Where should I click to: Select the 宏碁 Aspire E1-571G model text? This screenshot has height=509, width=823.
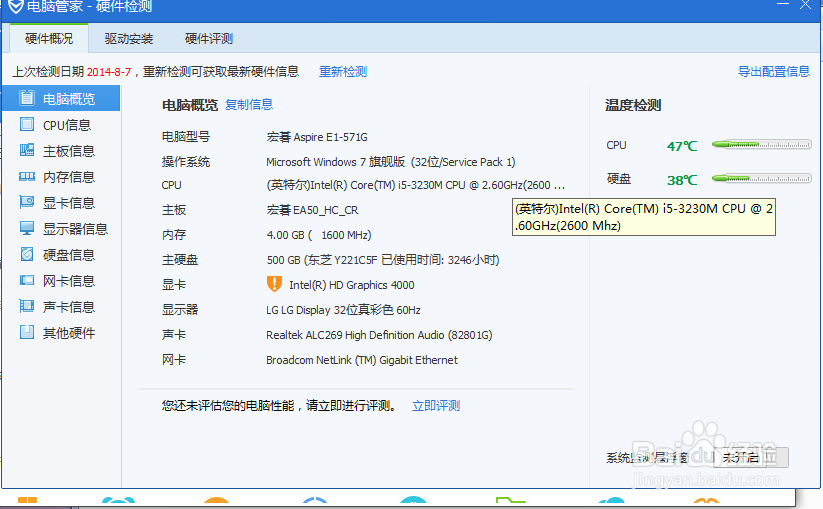point(316,137)
